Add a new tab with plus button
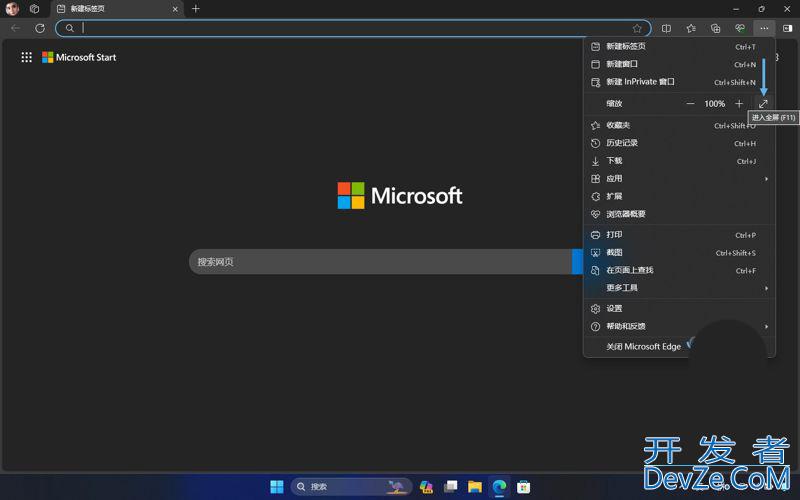Image resolution: width=800 pixels, height=500 pixels. (196, 9)
